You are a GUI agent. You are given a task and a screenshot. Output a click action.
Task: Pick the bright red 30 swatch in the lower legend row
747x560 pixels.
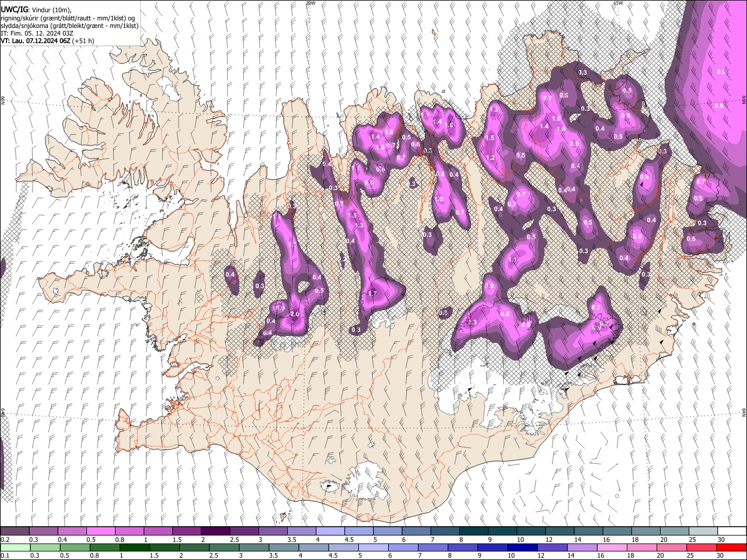(x=732, y=547)
